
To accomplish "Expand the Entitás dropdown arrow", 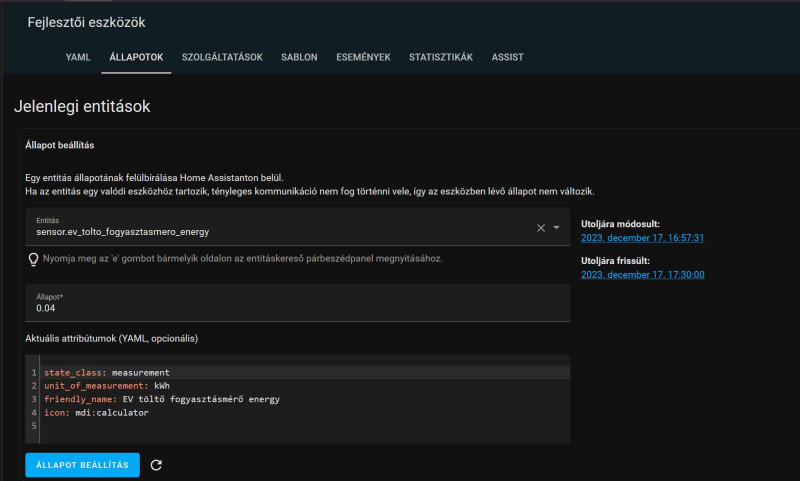I will click(557, 228).
